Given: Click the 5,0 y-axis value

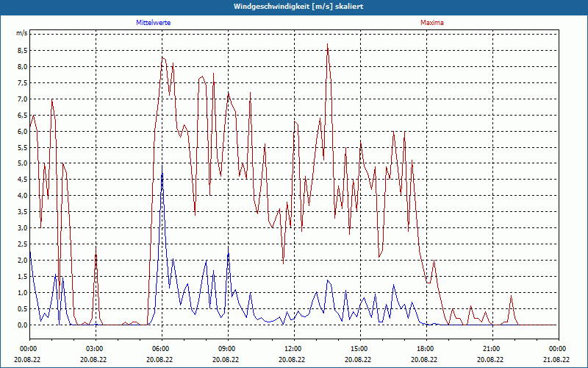Looking at the screenshot, I should pos(21,163).
